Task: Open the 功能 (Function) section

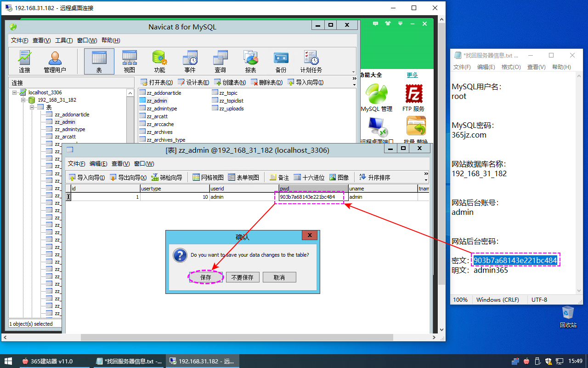Action: (x=159, y=62)
